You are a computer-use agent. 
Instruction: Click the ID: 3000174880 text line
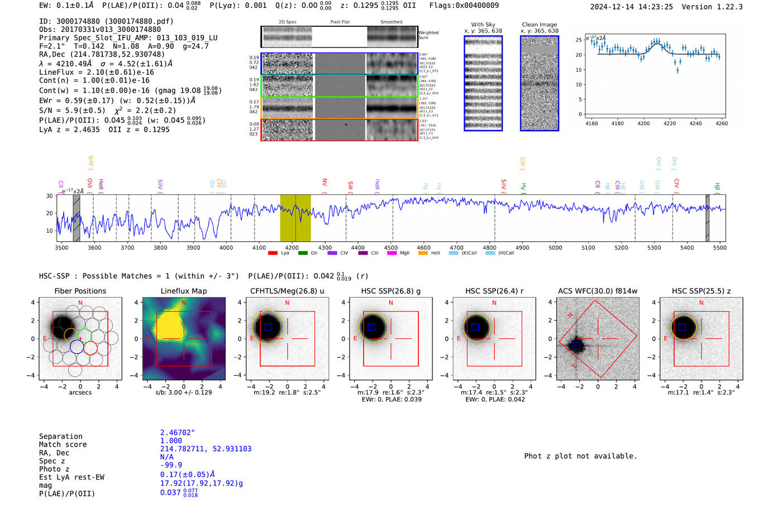[x=106, y=21]
